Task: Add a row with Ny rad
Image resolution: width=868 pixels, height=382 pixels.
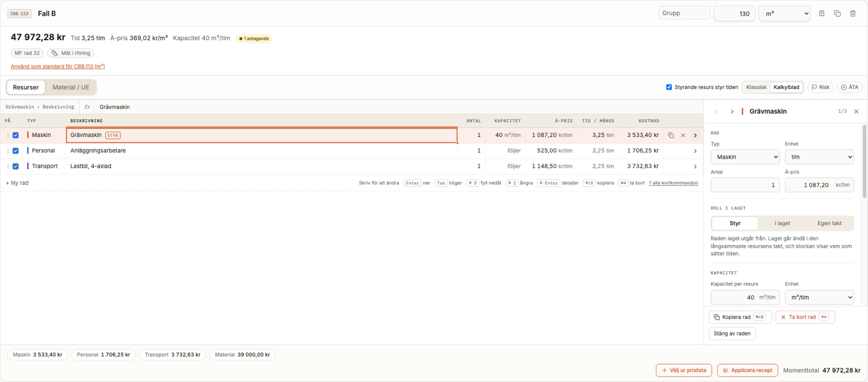Action: 17,183
